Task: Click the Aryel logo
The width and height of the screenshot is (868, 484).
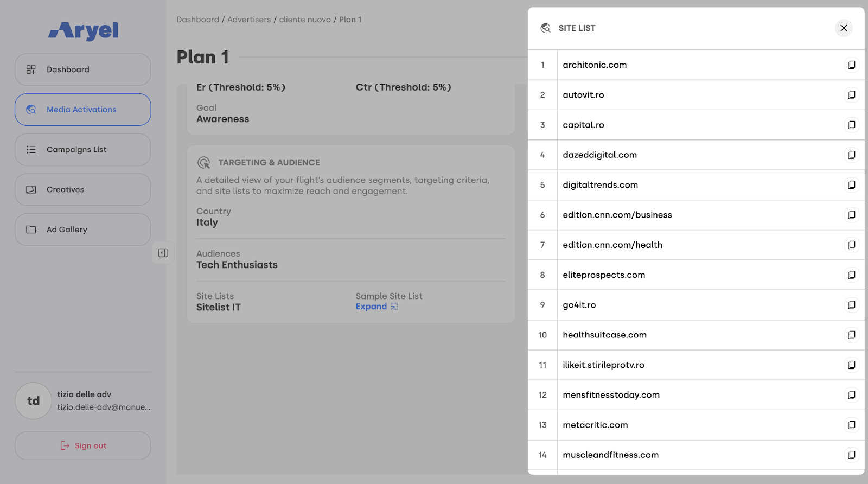Action: (x=83, y=31)
